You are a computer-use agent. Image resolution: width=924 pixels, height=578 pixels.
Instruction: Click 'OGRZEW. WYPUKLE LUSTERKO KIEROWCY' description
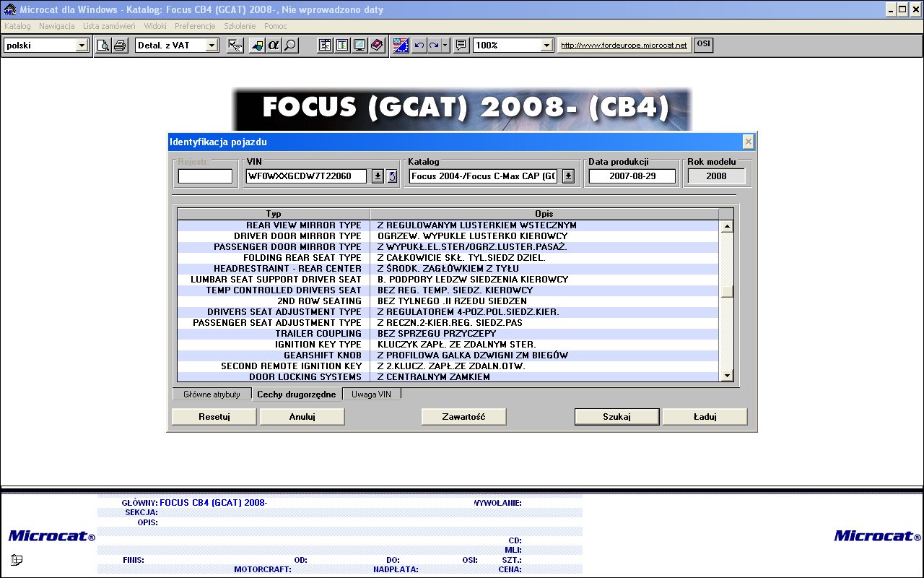tap(472, 236)
